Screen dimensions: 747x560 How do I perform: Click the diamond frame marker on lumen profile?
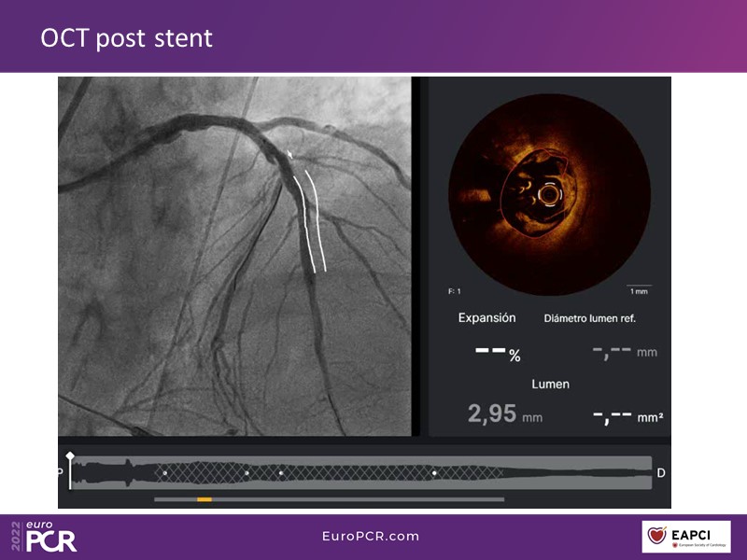[x=70, y=455]
